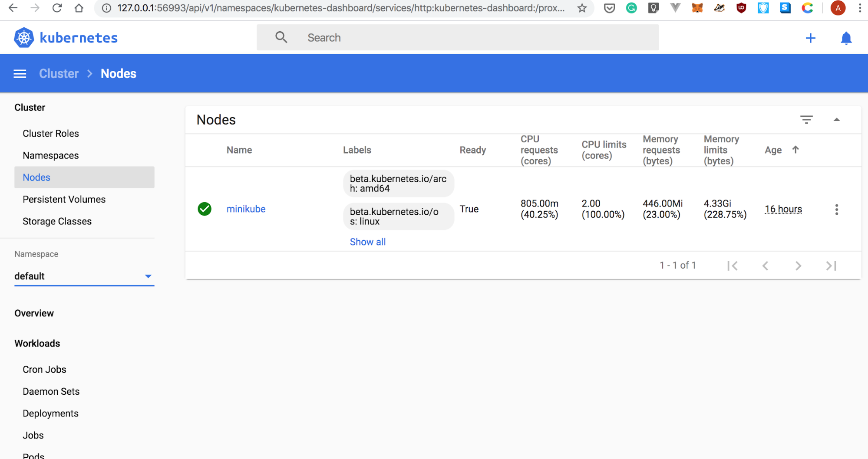Click the Cluster sidebar heading
The width and height of the screenshot is (868, 459).
[x=30, y=108]
